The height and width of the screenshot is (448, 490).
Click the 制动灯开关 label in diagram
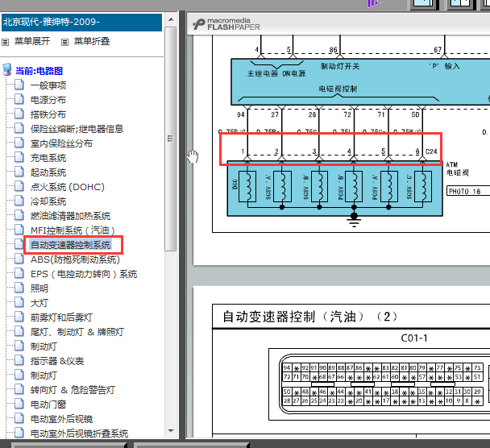(340, 66)
